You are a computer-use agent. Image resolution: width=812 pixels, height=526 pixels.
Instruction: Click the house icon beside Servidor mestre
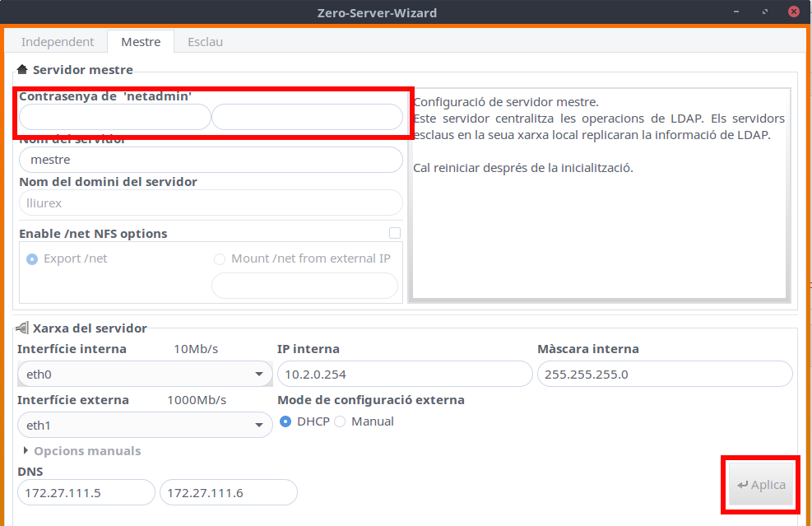(22, 70)
